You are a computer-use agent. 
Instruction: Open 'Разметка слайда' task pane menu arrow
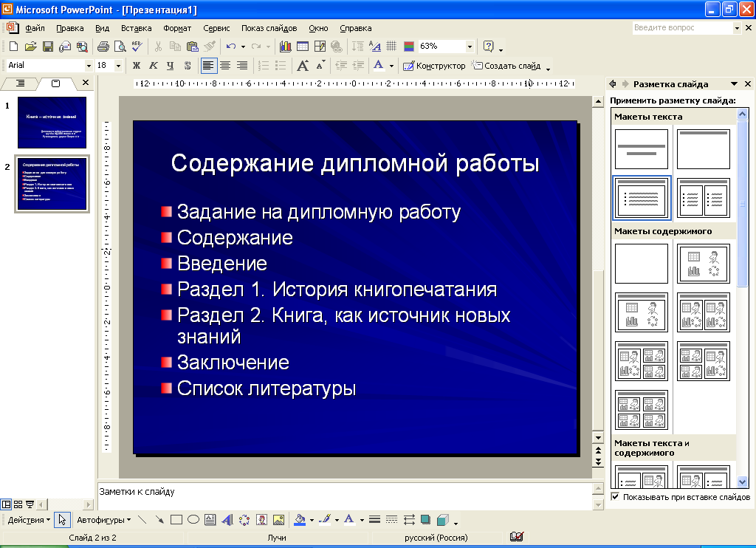pos(735,84)
